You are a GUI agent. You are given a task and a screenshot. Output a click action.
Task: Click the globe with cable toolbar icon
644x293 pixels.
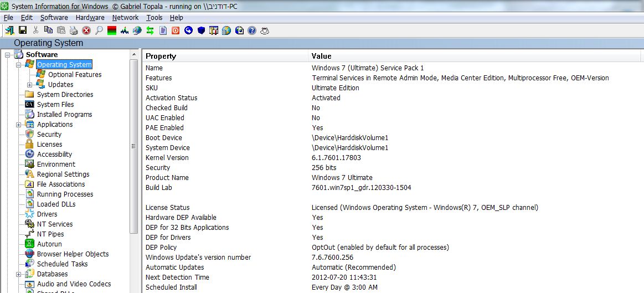click(137, 30)
